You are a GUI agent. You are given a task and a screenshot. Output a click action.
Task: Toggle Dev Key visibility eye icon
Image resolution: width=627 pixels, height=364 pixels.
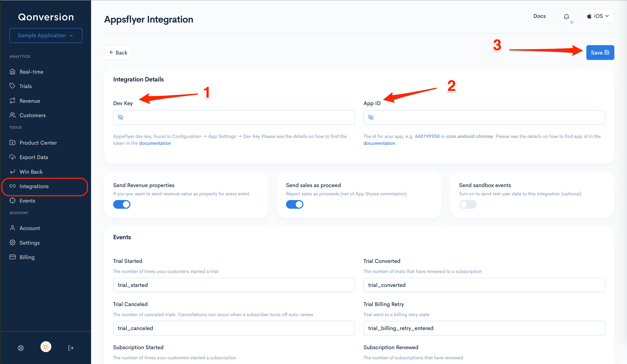pos(120,117)
